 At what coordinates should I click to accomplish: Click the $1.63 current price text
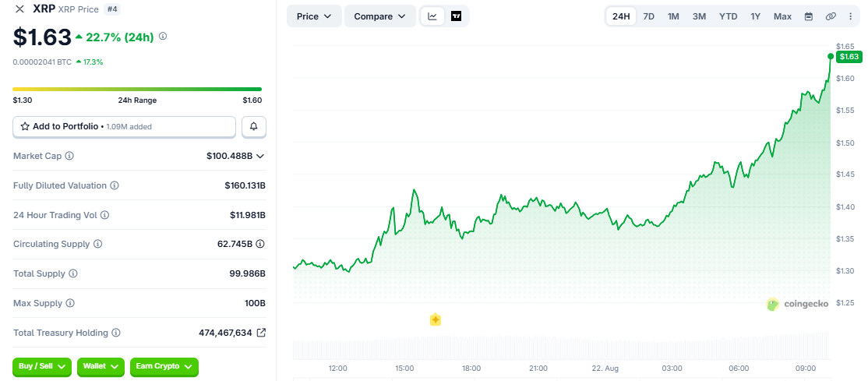coord(42,37)
